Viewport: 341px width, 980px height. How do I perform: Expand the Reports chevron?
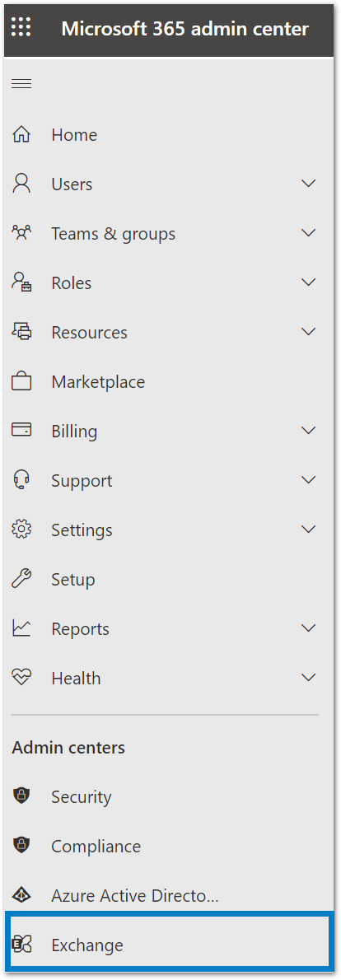click(309, 628)
